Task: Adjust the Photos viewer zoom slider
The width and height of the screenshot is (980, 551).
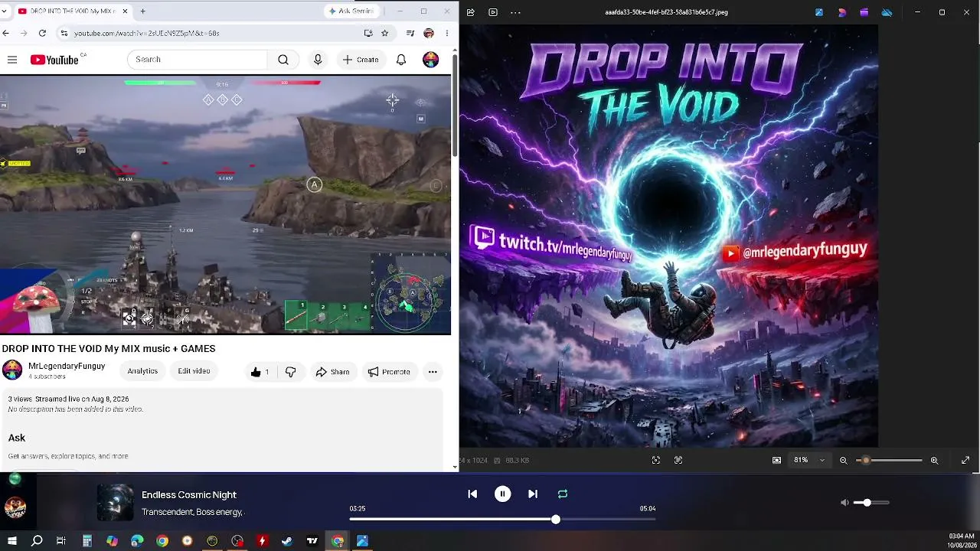Action: pos(889,461)
